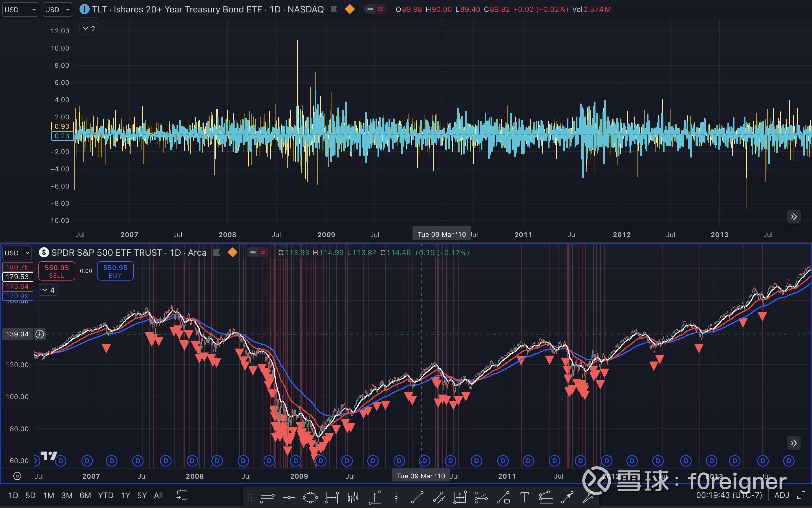Viewport: 812px width, 508px height.
Task: Click the orange diamond next to TLT
Action: click(x=350, y=9)
